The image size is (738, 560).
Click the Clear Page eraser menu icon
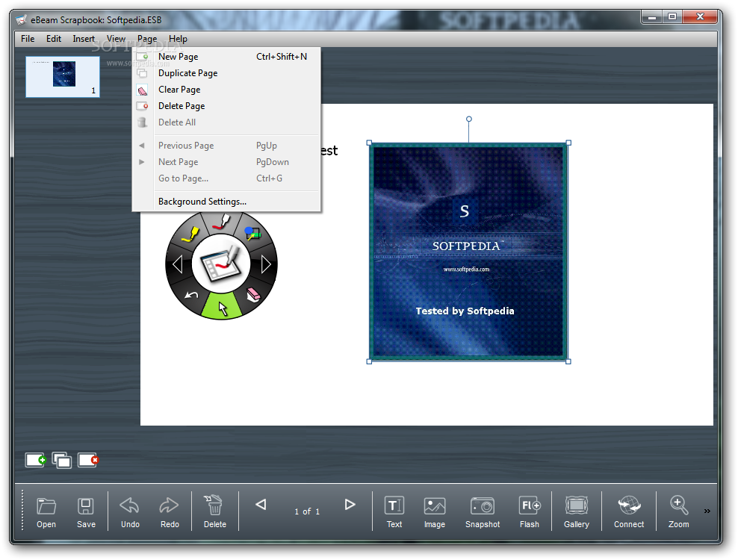coord(142,90)
